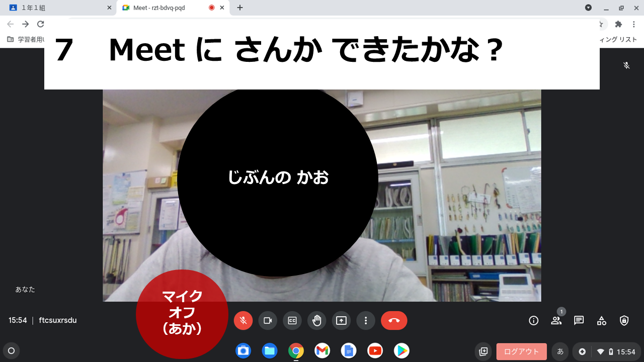Open the chat panel

tap(579, 320)
